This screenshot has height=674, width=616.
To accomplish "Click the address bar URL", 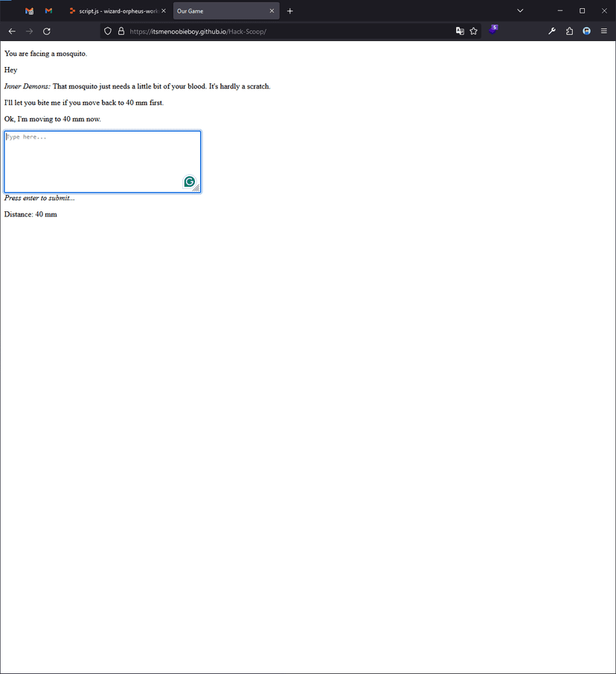I will click(x=198, y=31).
